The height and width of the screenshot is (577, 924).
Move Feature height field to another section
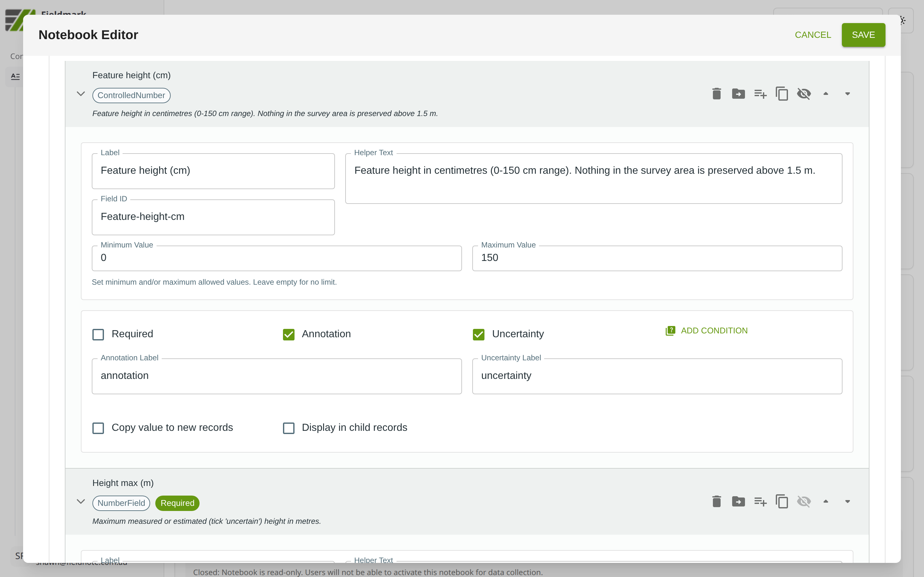pos(738,94)
